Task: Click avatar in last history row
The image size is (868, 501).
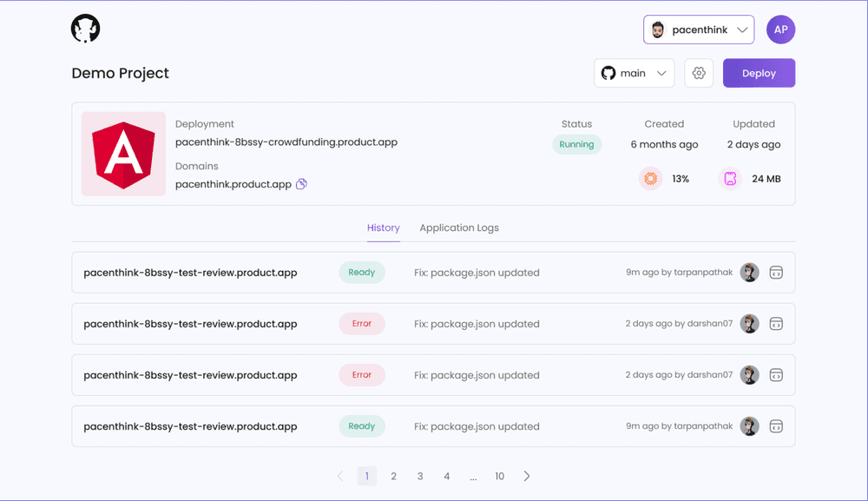Action: (750, 426)
